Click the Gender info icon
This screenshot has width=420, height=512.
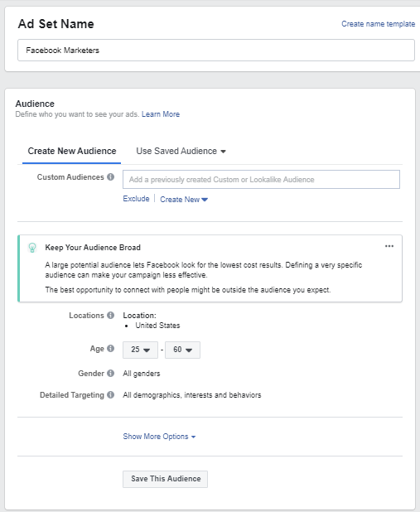pyautogui.click(x=111, y=373)
